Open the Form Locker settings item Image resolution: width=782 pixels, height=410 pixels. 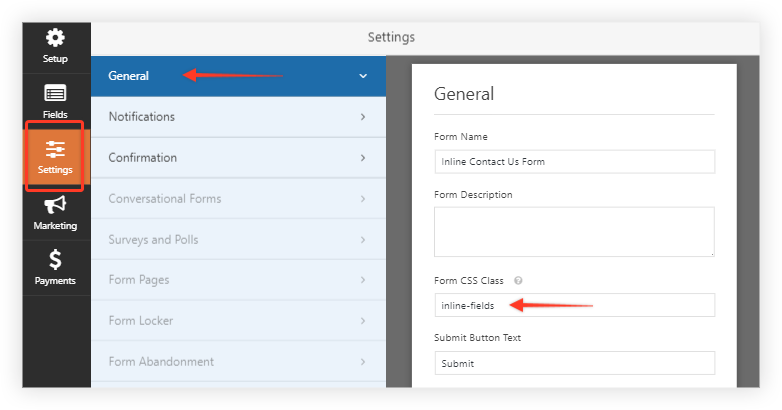[238, 321]
